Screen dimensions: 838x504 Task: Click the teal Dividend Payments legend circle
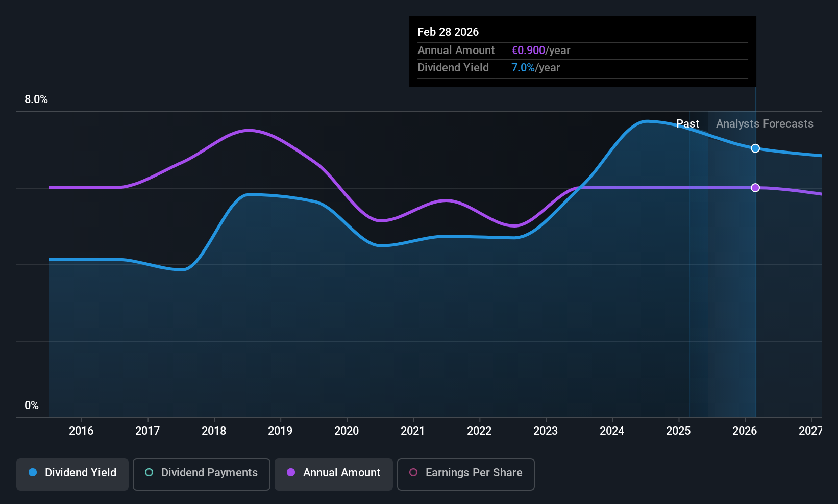click(x=149, y=472)
